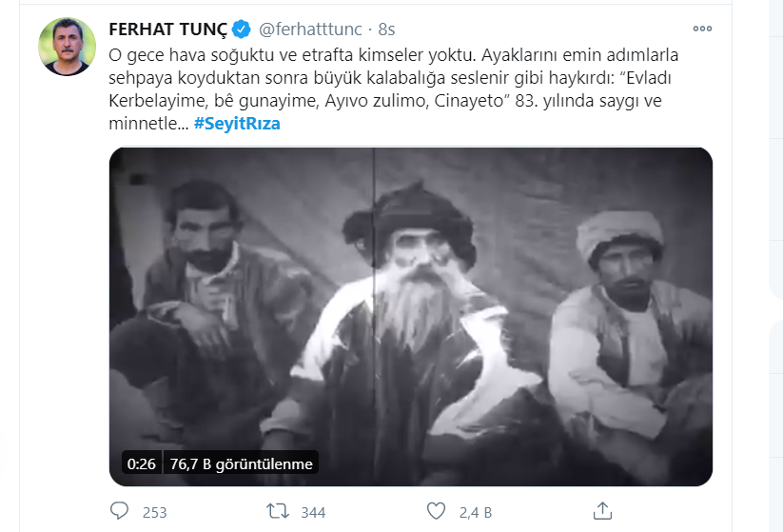Click the reply speech bubble icon
Screen dimensions: 783x532
pos(119,511)
